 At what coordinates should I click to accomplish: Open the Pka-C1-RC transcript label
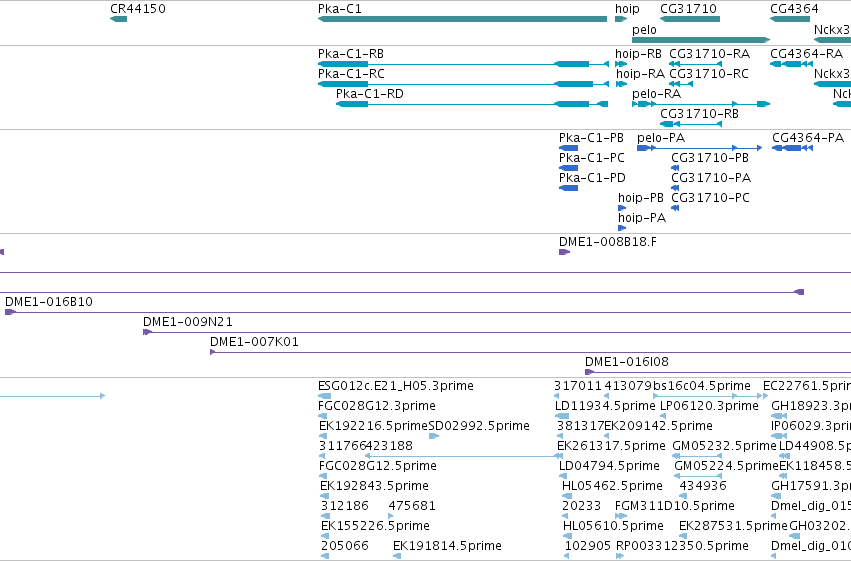(x=351, y=74)
